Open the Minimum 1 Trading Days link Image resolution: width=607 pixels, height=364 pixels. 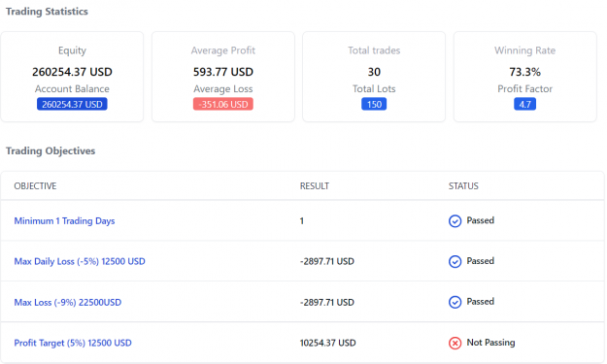[64, 221]
